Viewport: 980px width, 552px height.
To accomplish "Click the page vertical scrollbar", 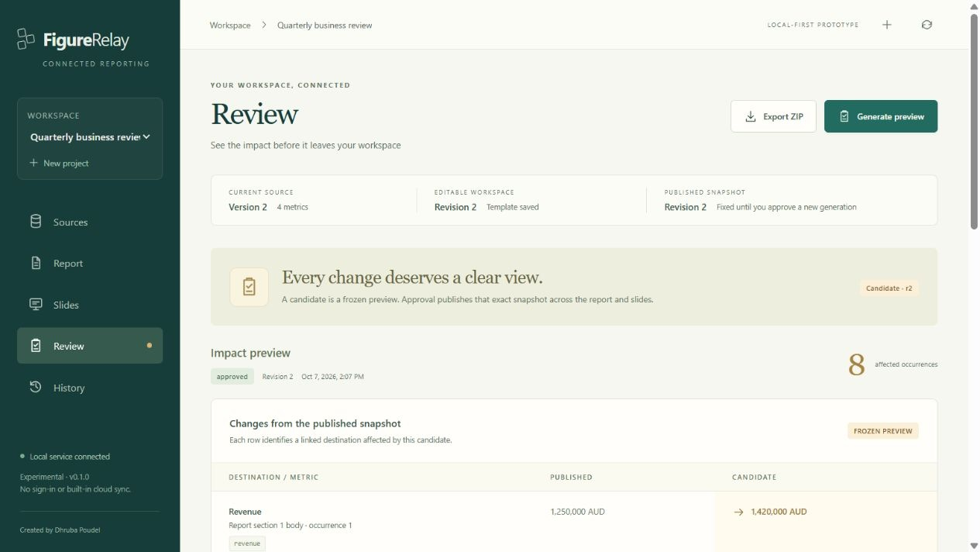I will [x=975, y=121].
